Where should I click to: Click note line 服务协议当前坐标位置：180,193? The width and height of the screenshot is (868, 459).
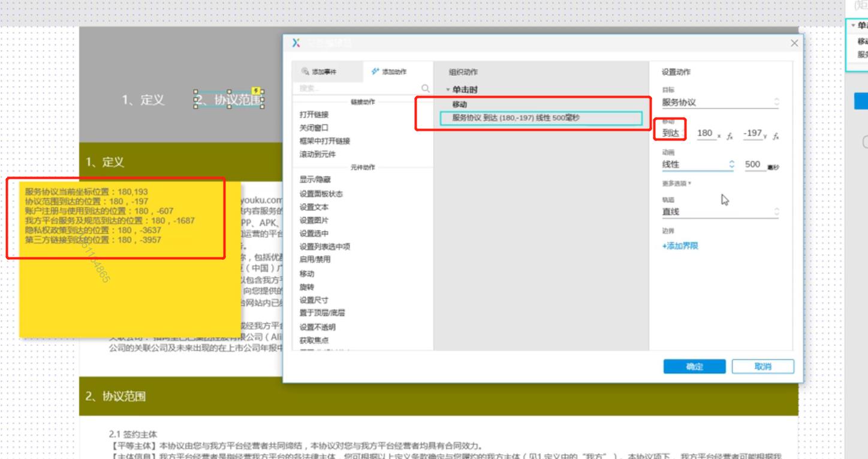[x=86, y=192]
